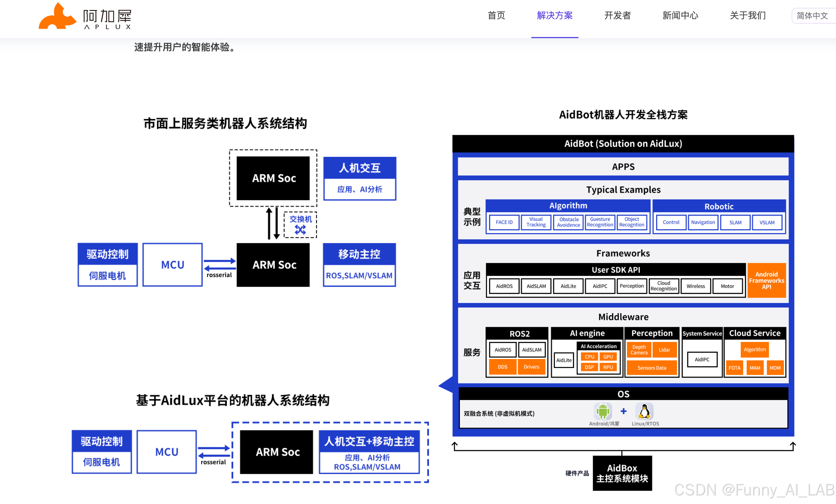The width and height of the screenshot is (836, 504).
Task: Click the Wireless box
Action: click(695, 286)
